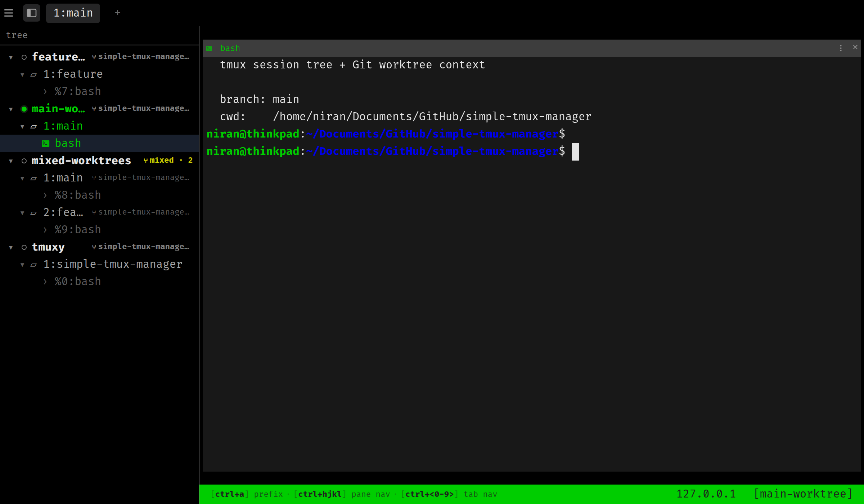
Task: Collapse the mixed-worktrees session
Action: (11, 161)
